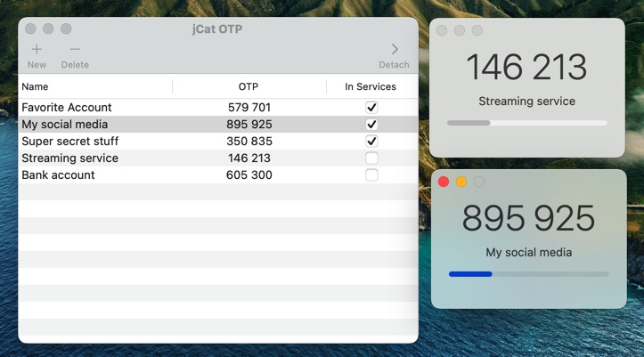Minimize the My social media widget with yellow button

(461, 182)
